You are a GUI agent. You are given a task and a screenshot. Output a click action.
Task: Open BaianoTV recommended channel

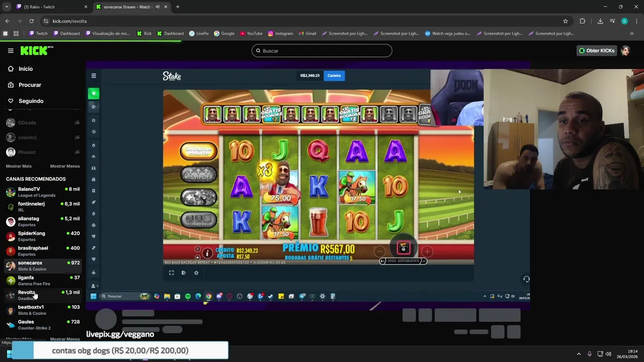coord(43,192)
